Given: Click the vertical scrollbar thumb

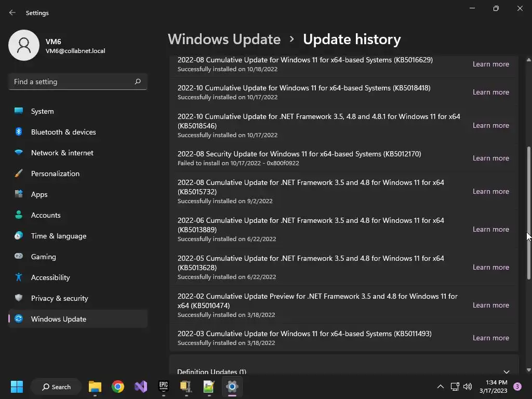Looking at the screenshot, I should 528,213.
